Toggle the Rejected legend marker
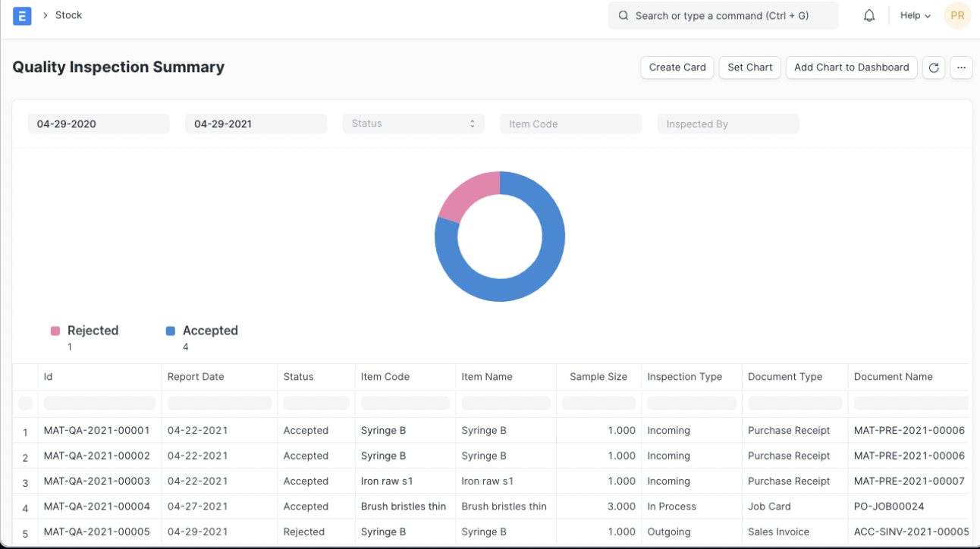This screenshot has width=980, height=549. coord(55,331)
